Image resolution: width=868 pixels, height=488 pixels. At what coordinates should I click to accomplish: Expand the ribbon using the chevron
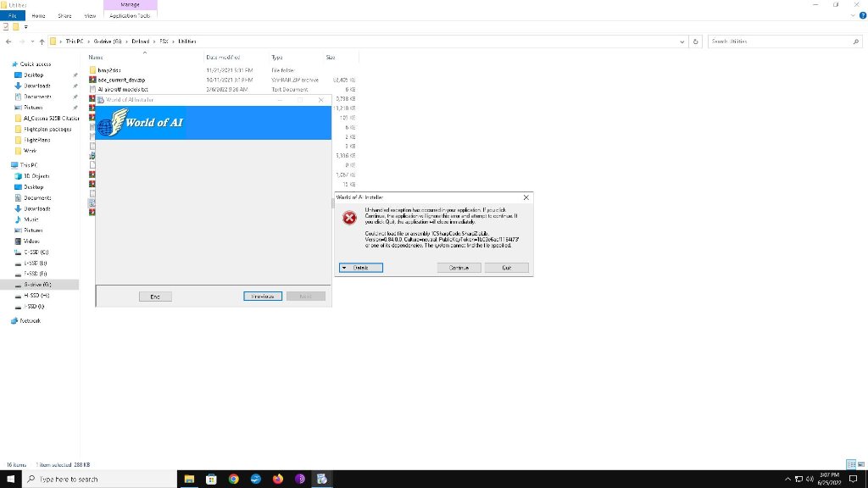click(850, 15)
